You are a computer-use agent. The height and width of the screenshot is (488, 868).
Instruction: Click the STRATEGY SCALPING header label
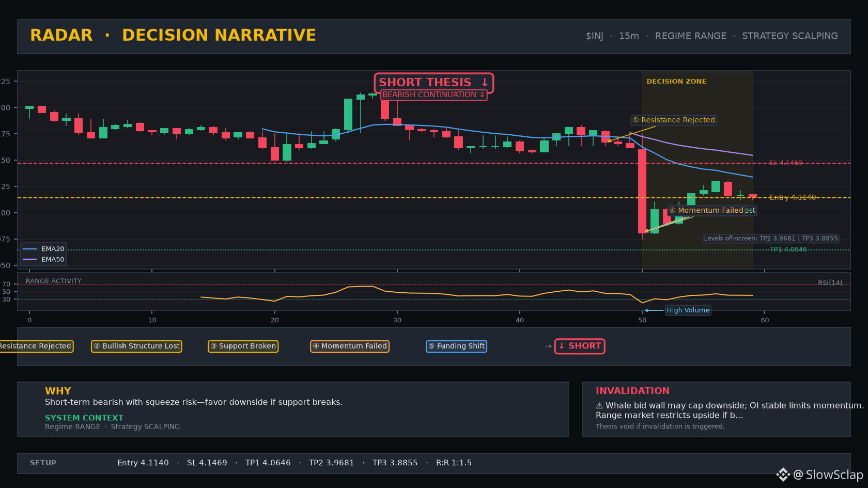[789, 36]
